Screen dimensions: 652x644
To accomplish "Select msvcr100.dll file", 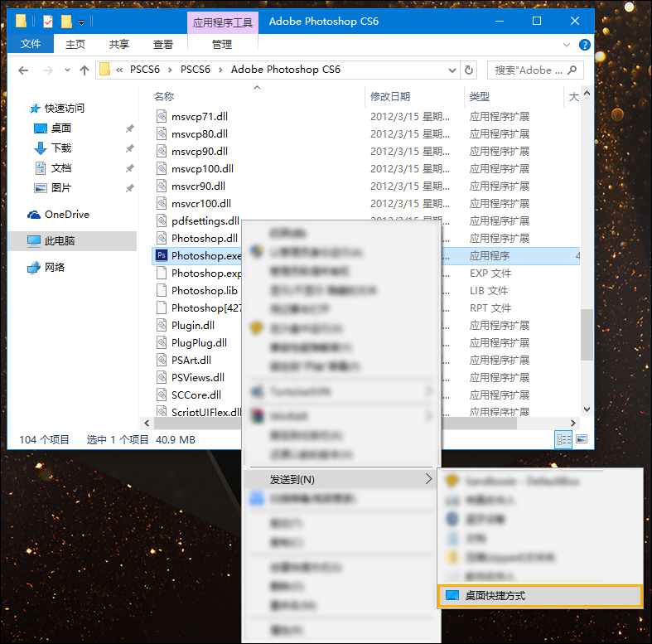I will [x=201, y=203].
